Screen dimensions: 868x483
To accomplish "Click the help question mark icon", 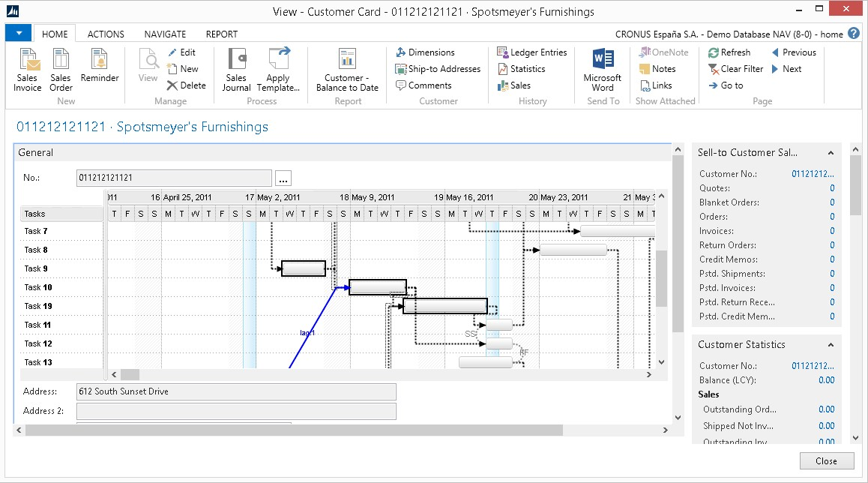I will (x=854, y=34).
